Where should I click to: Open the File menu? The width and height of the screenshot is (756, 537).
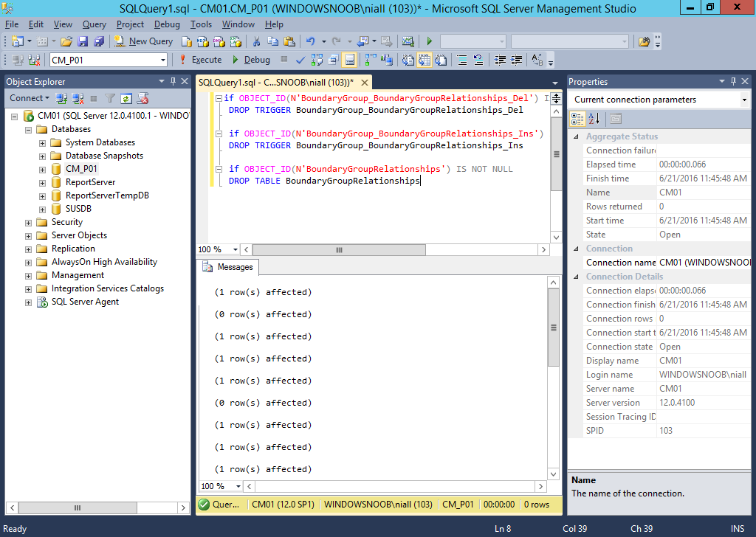pyautogui.click(x=12, y=24)
